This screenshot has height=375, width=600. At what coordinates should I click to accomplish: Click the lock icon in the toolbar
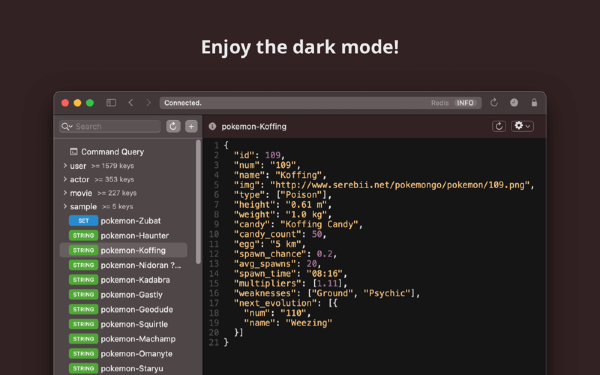coord(534,103)
